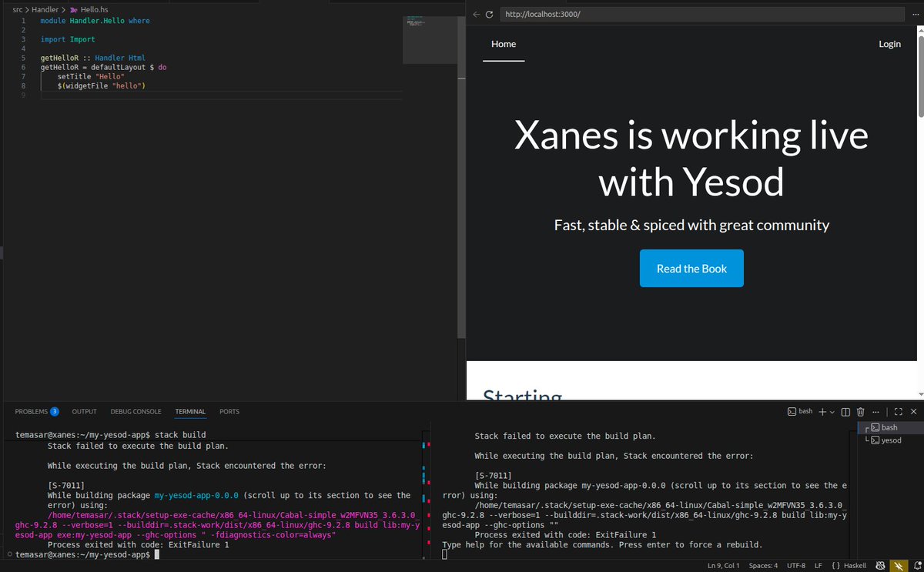
Task: Click the module Handler.Hello line
Action: (95, 21)
